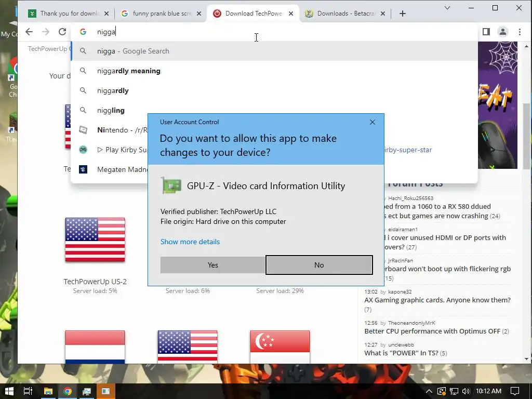Open Task View from the taskbar
532x399 pixels.
click(x=28, y=391)
